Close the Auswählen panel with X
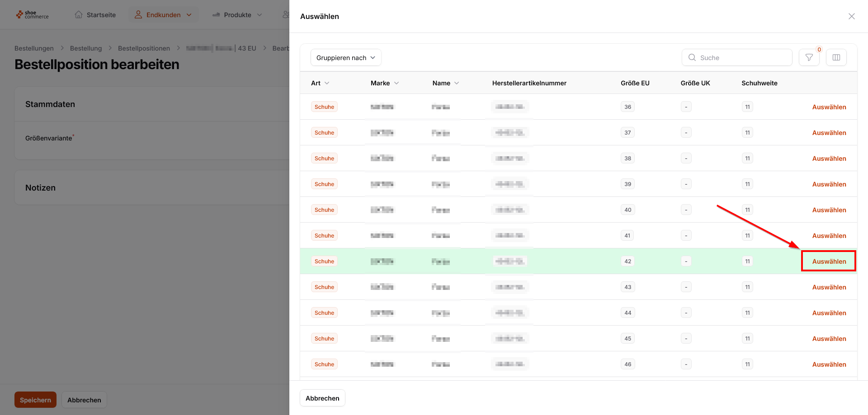 pyautogui.click(x=851, y=16)
